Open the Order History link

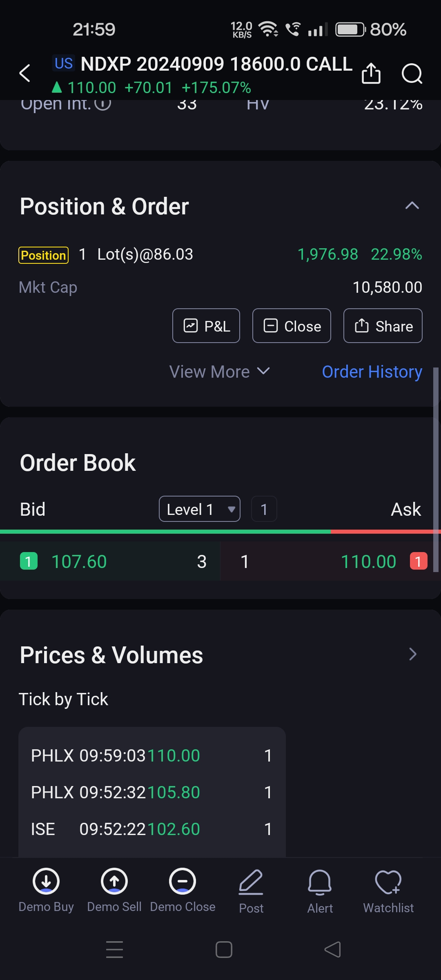click(x=372, y=372)
